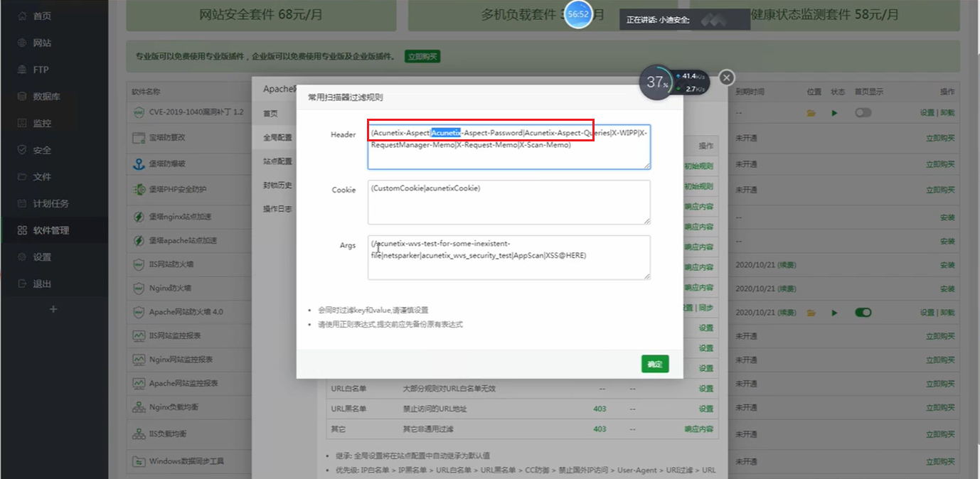Click the plus icon below 退出 in the sidebar
The height and width of the screenshot is (479, 980).
point(53,309)
